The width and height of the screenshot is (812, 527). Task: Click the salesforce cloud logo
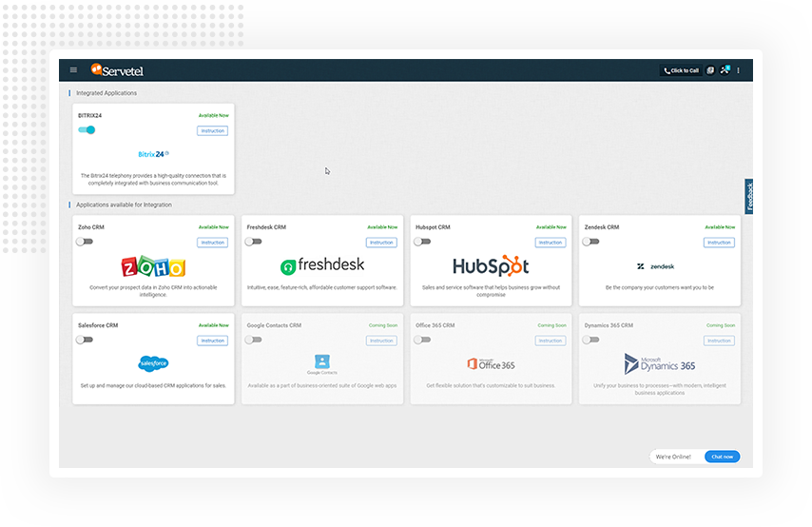(153, 363)
